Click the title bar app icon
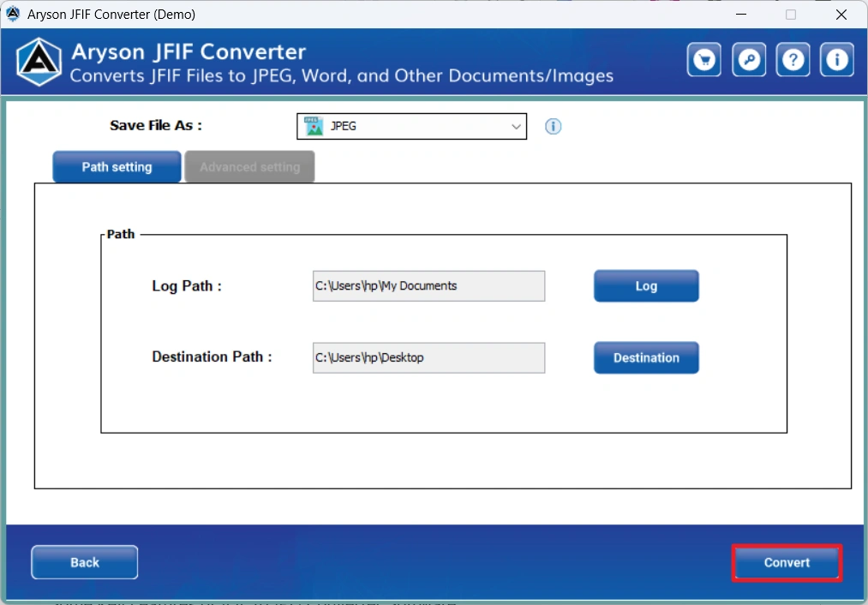868x605 pixels. click(x=14, y=14)
